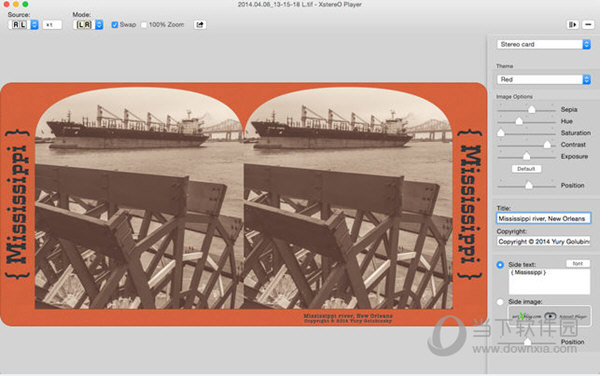Click the yellow minimize window button
The width and height of the screenshot is (600, 376).
(16, 4)
